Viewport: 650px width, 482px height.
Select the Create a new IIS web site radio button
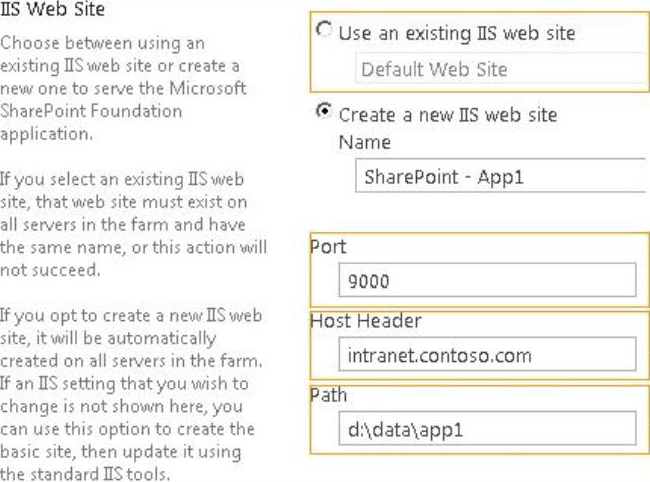[324, 111]
